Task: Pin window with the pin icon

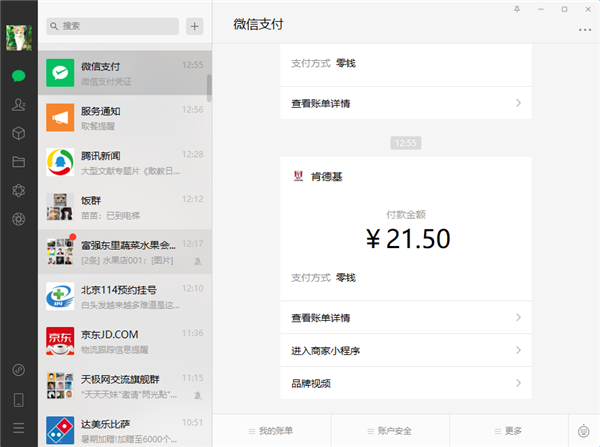Action: click(x=517, y=9)
